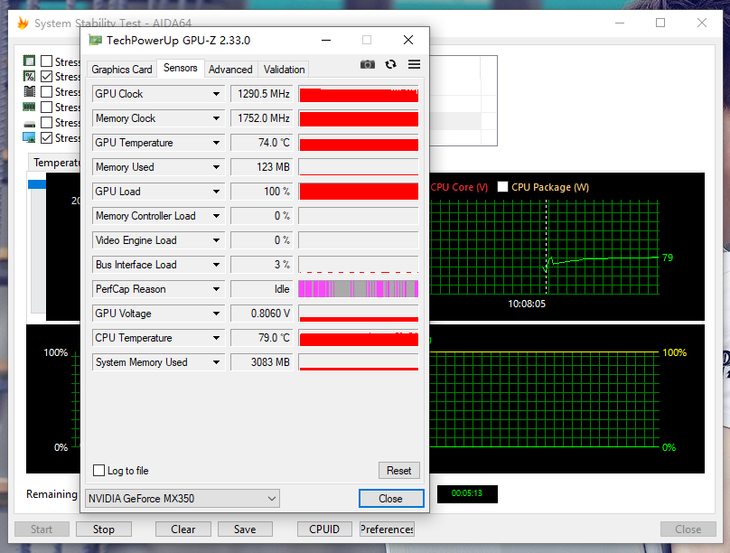Switch to Advanced tab
The height and width of the screenshot is (553, 730).
pos(230,69)
